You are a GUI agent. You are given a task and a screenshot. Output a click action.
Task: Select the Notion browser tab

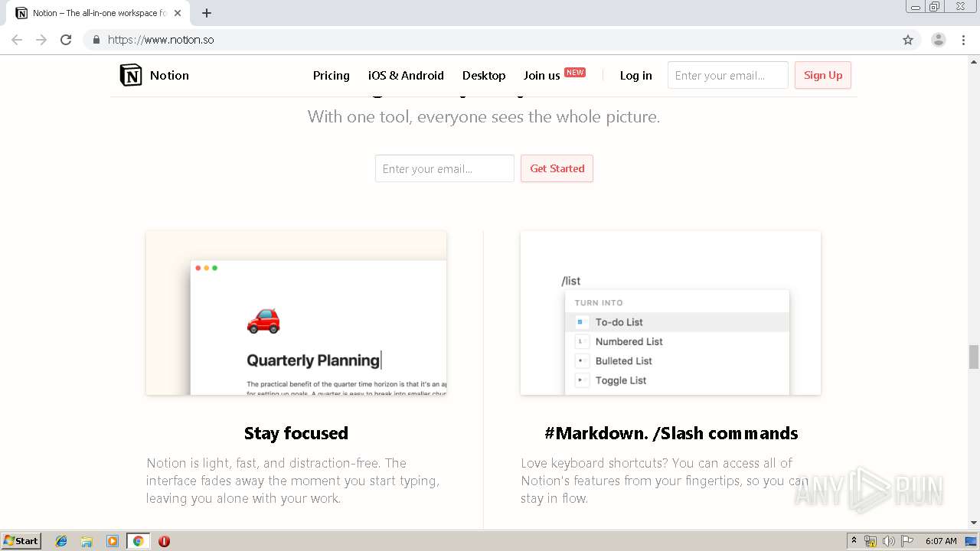[98, 13]
